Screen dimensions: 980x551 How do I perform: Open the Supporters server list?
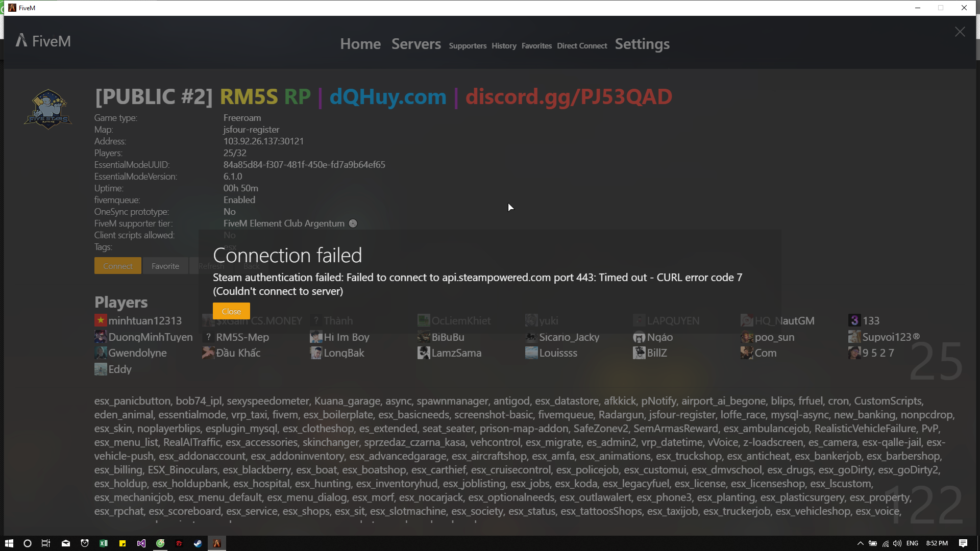(x=468, y=46)
